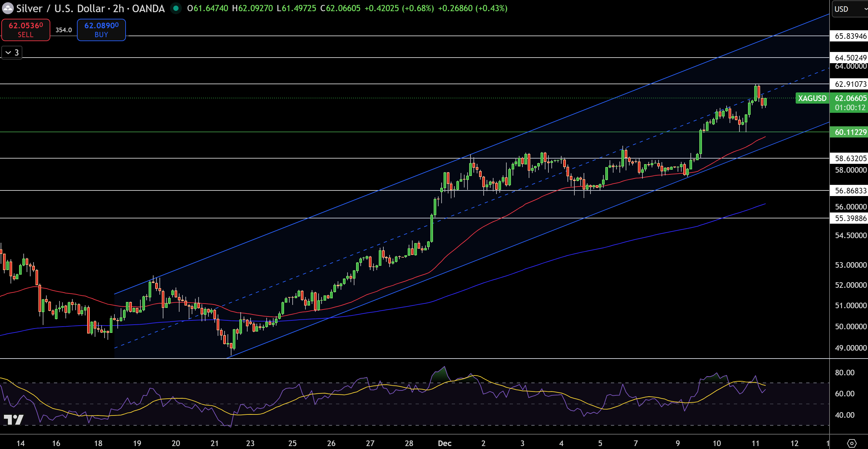Click the green market status dot
Screen dimensions: 868x449
[176, 8]
